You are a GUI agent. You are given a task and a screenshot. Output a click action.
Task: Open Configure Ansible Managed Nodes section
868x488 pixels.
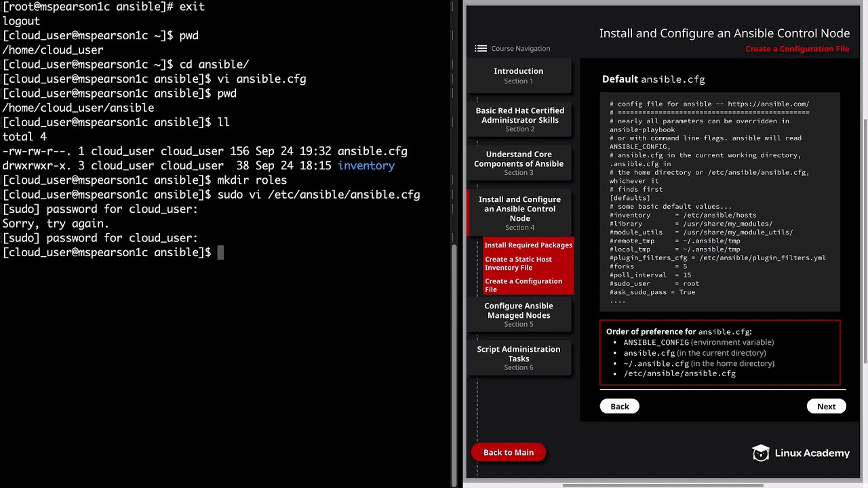pyautogui.click(x=519, y=314)
